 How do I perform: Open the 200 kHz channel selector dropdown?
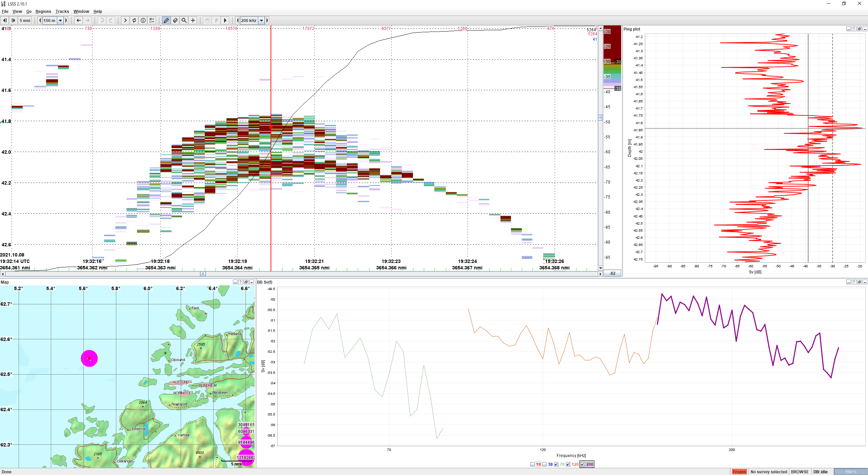point(261,20)
